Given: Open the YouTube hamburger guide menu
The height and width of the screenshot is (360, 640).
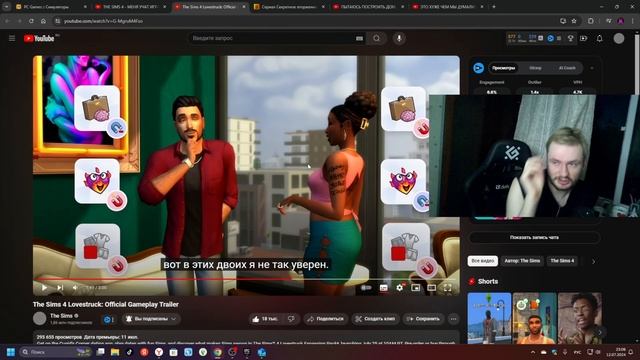Looking at the screenshot, I should pos(12,38).
